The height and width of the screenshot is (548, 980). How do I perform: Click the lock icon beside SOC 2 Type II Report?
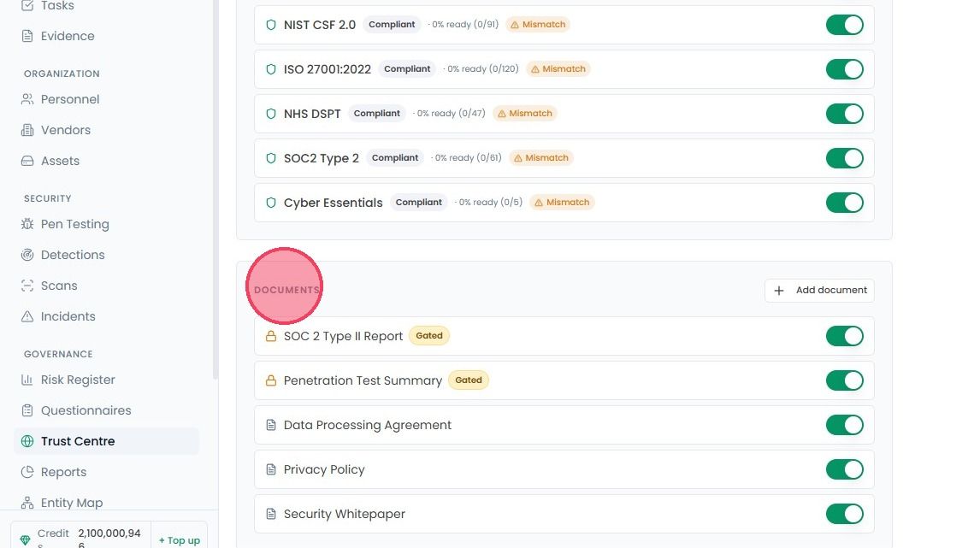coord(270,336)
